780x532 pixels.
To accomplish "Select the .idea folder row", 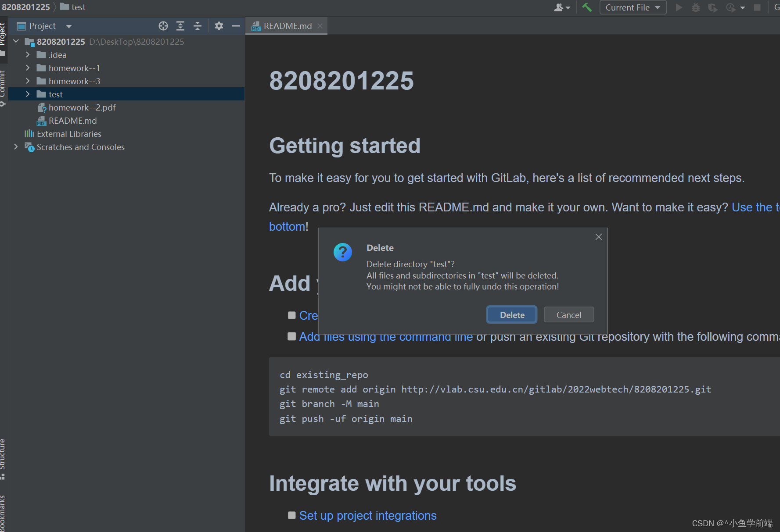I will [126, 55].
